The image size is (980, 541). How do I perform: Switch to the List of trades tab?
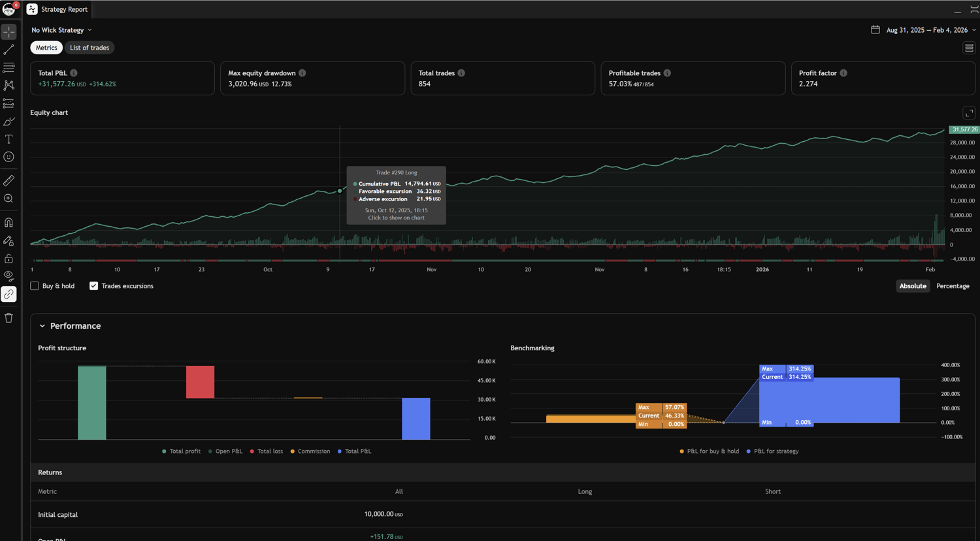90,48
